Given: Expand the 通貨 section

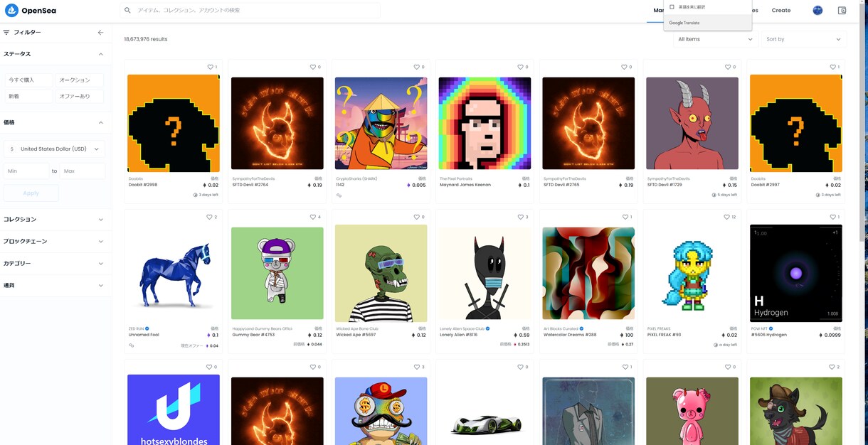Looking at the screenshot, I should [x=55, y=285].
